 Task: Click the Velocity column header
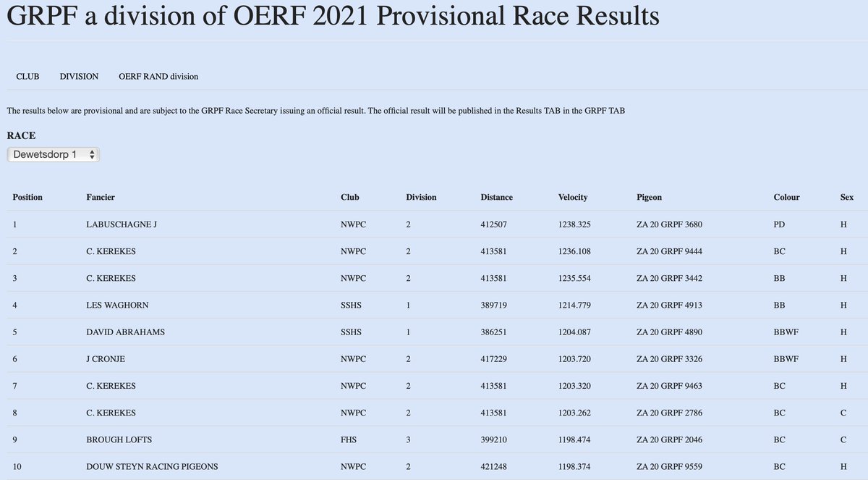pyautogui.click(x=573, y=197)
